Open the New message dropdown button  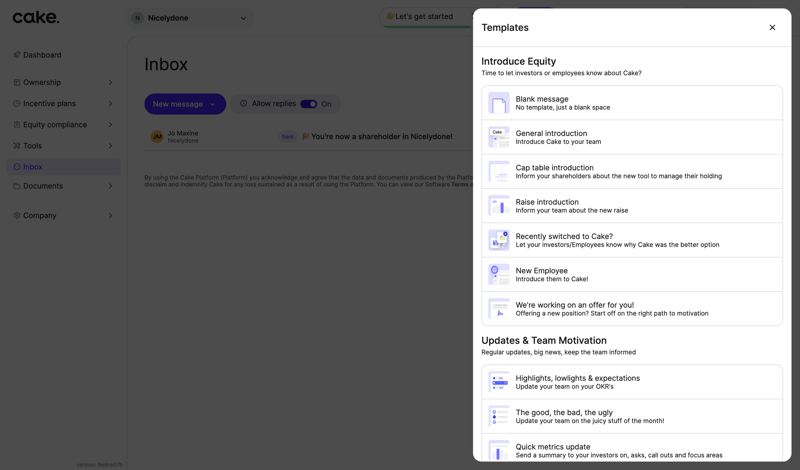pos(185,104)
